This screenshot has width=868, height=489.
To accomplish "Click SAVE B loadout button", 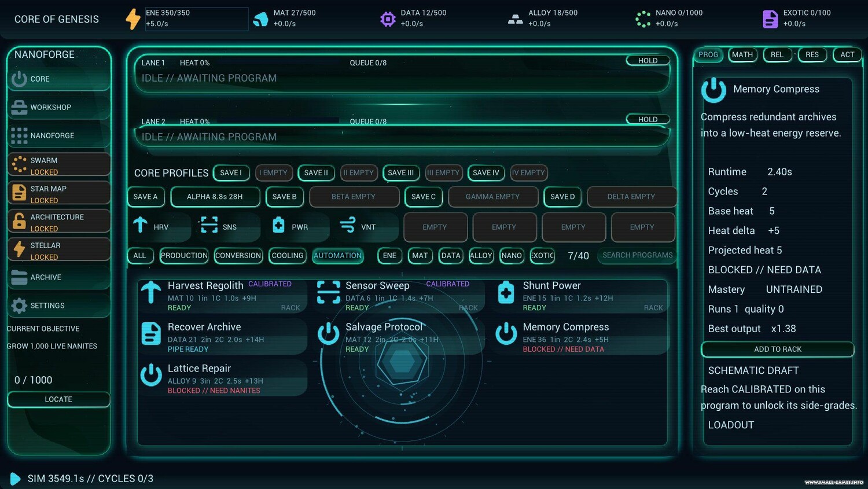I will coord(284,197).
